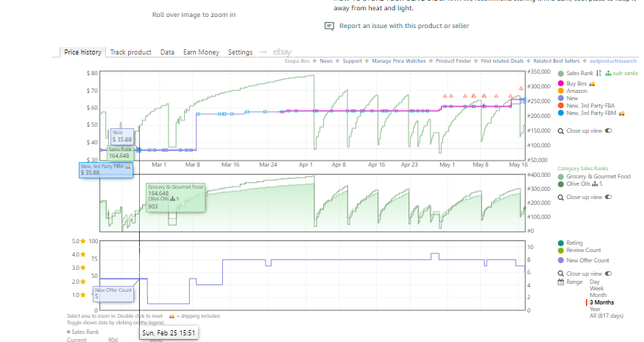Click the Olive Oils sub-rank hierarchy icon
Viewport: 644px width, 342px height.
pos(595,184)
